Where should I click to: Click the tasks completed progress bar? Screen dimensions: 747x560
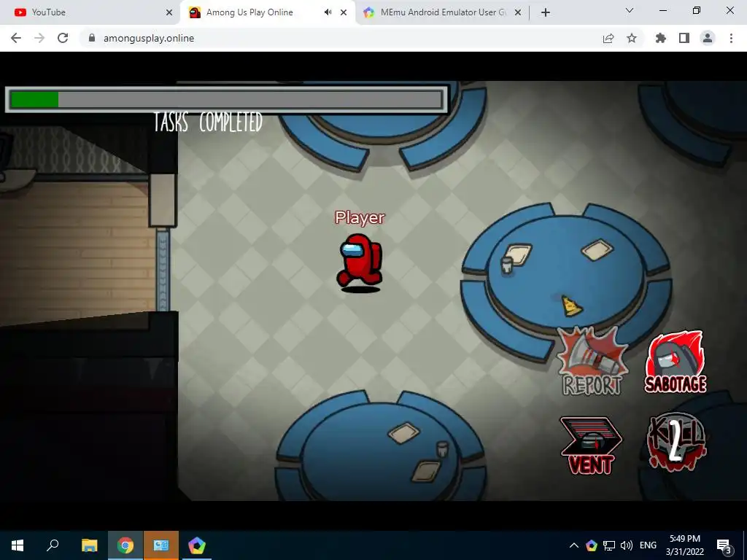coord(226,99)
